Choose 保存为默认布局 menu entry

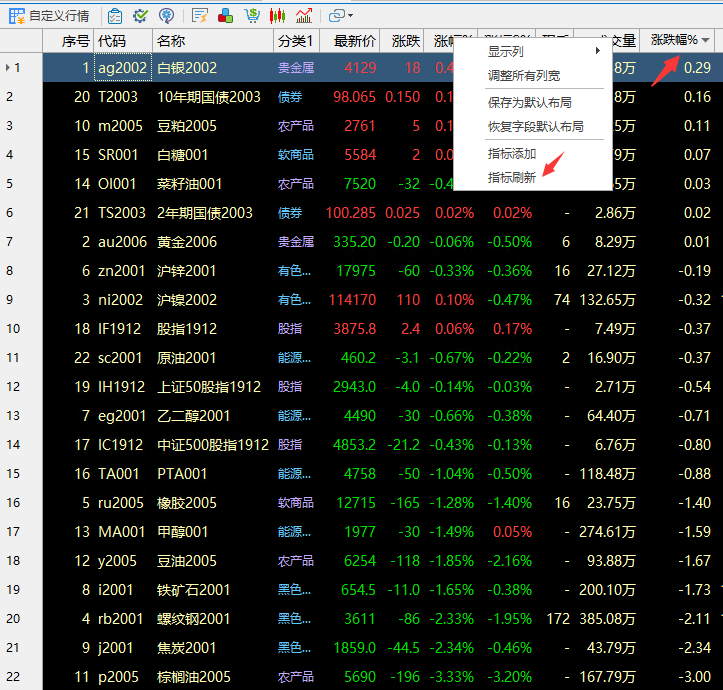click(530, 102)
